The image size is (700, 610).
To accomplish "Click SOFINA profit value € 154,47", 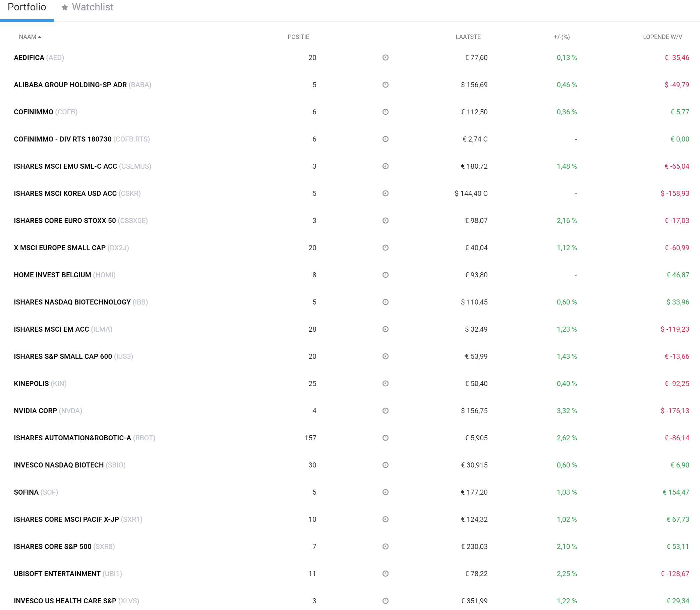I will tap(676, 492).
